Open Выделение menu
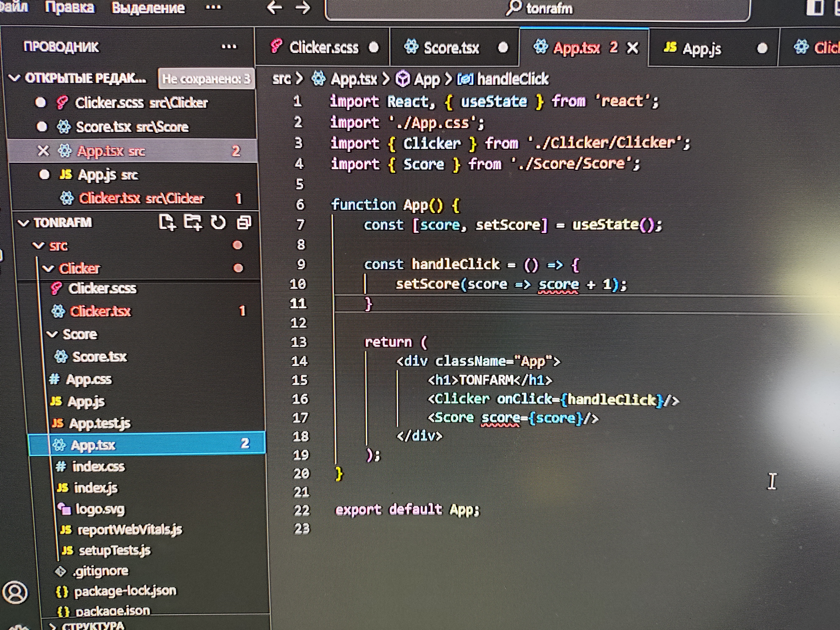This screenshot has width=840, height=630. 148,8
